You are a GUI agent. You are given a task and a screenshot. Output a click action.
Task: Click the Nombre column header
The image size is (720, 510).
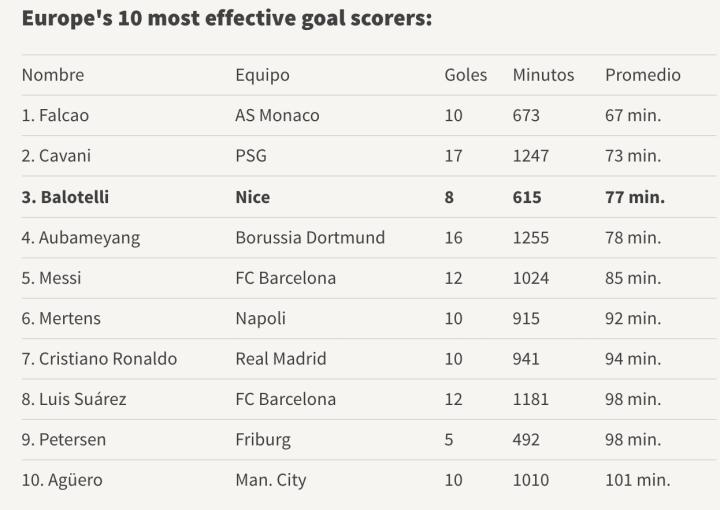click(53, 75)
